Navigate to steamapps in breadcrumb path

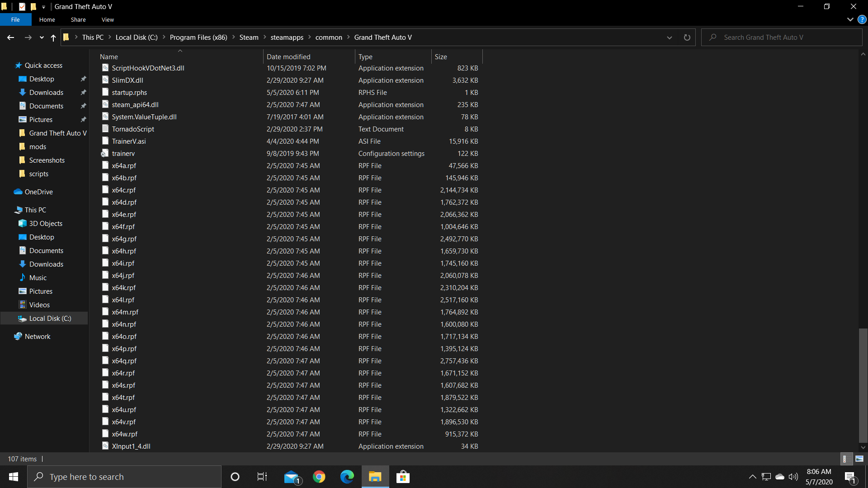(287, 38)
